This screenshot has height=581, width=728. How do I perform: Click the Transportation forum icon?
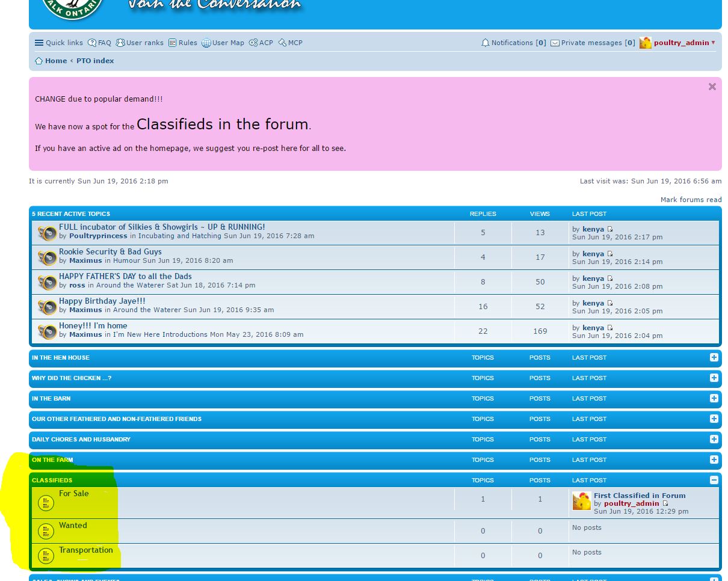point(46,555)
